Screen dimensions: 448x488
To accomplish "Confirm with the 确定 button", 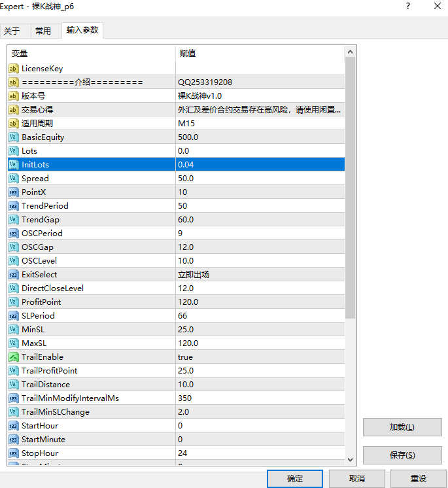I will (294, 479).
